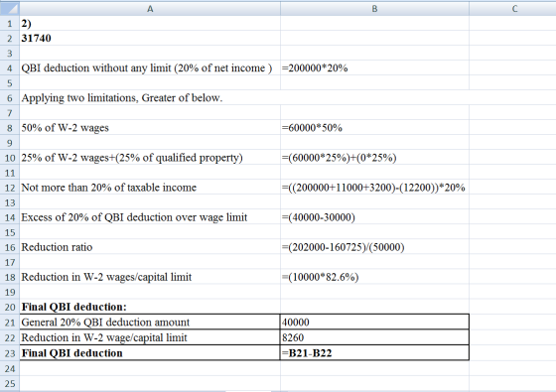Click formula cell =(60000*25%)+(0*25%)
This screenshot has height=392, width=556.
tap(374, 158)
